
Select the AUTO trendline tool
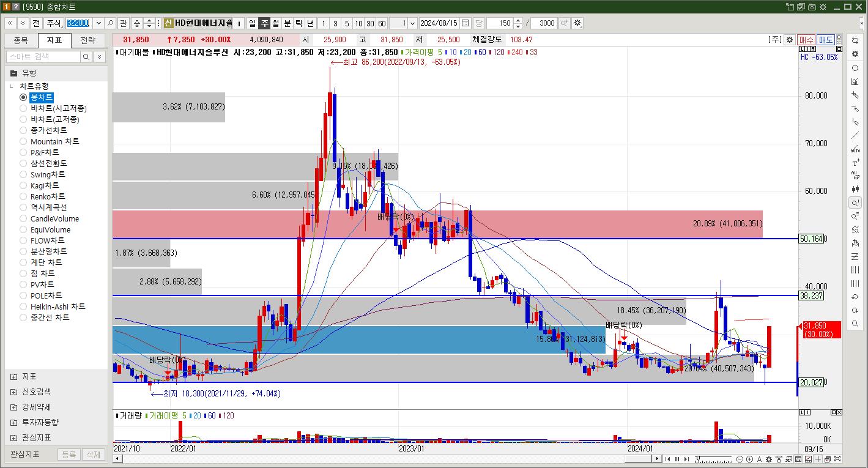coord(855,149)
